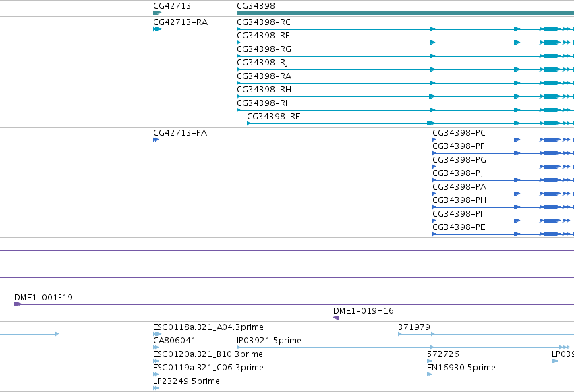Select the 371979 feature start arrow
Image resolution: width=574 pixels, height=392 pixels.
point(400,334)
